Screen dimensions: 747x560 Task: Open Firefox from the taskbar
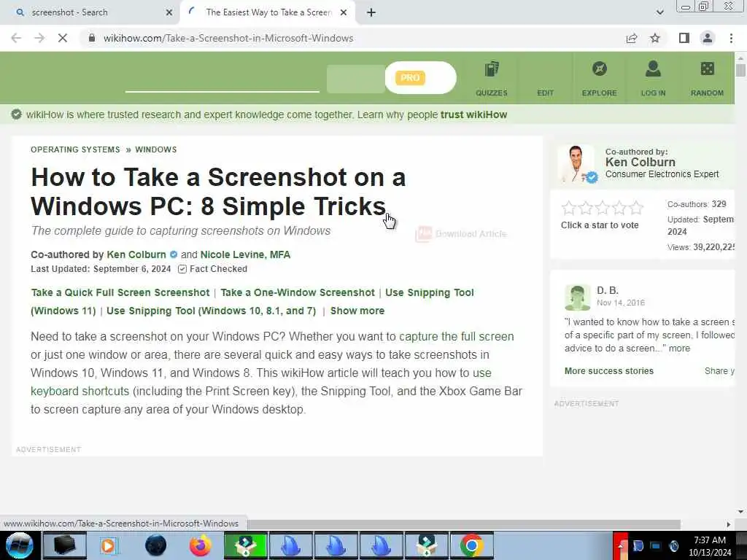click(200, 545)
